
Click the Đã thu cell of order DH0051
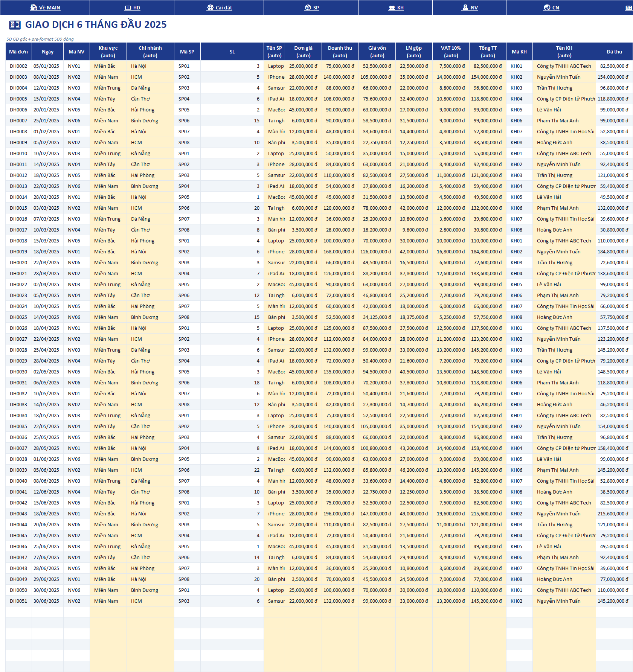click(x=614, y=601)
